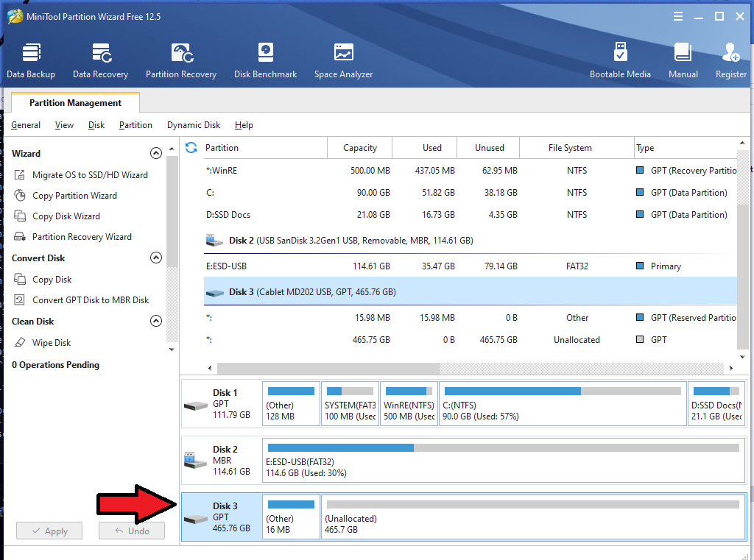Click the Register icon
The height and width of the screenshot is (560, 754).
pos(730,52)
